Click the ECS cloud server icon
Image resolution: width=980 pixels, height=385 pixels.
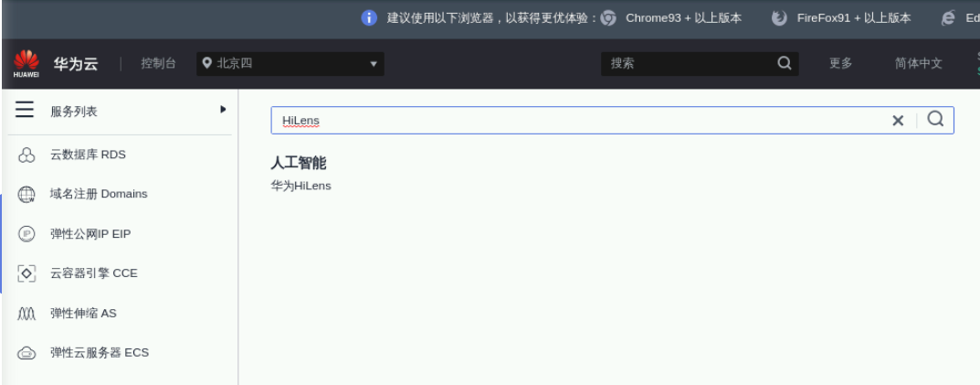coord(26,353)
